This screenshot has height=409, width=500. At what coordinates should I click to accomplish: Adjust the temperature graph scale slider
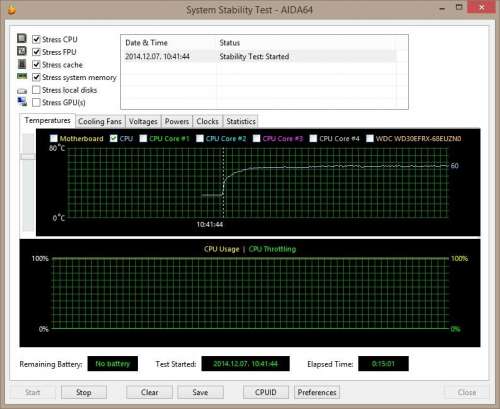point(28,157)
